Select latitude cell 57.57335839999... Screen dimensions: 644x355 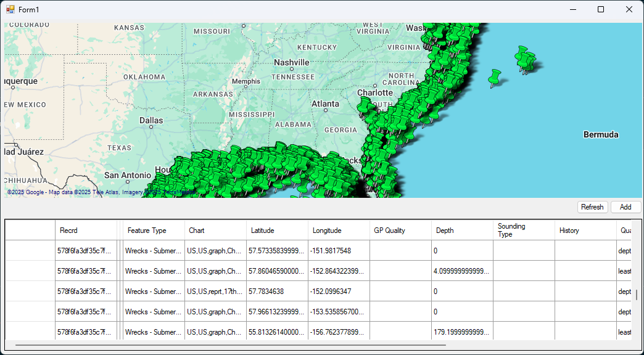(x=277, y=251)
